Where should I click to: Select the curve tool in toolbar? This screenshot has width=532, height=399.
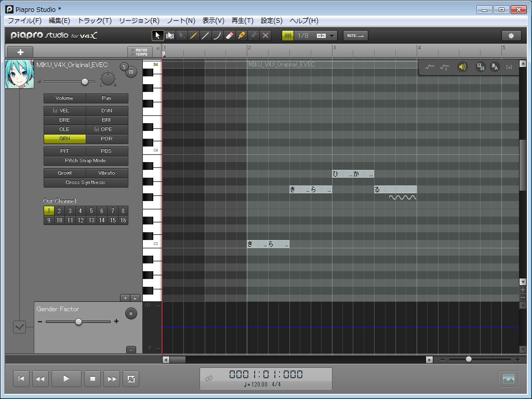click(218, 36)
